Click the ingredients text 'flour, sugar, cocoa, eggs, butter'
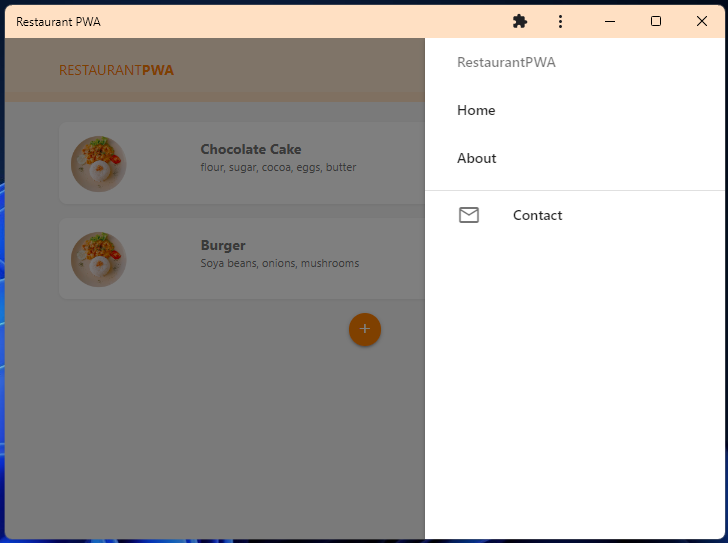 [x=278, y=168]
